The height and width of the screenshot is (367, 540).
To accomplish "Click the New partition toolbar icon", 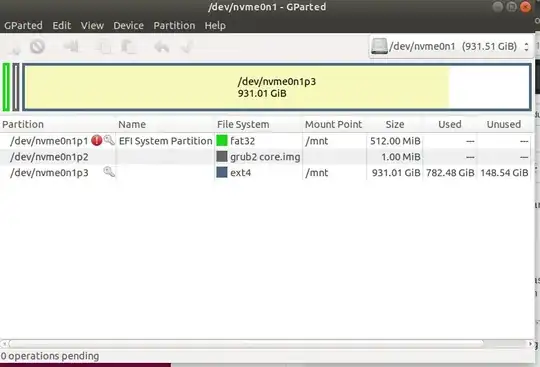I will point(14,47).
